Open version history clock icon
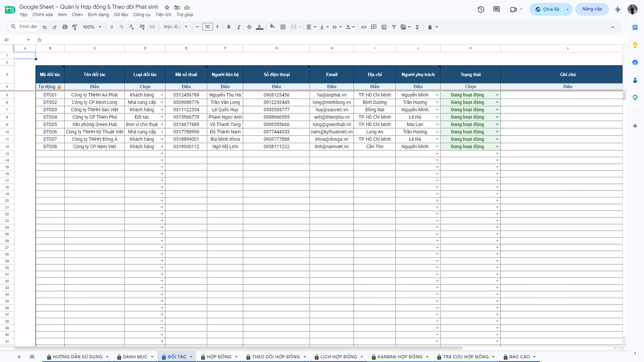 pos(481,9)
